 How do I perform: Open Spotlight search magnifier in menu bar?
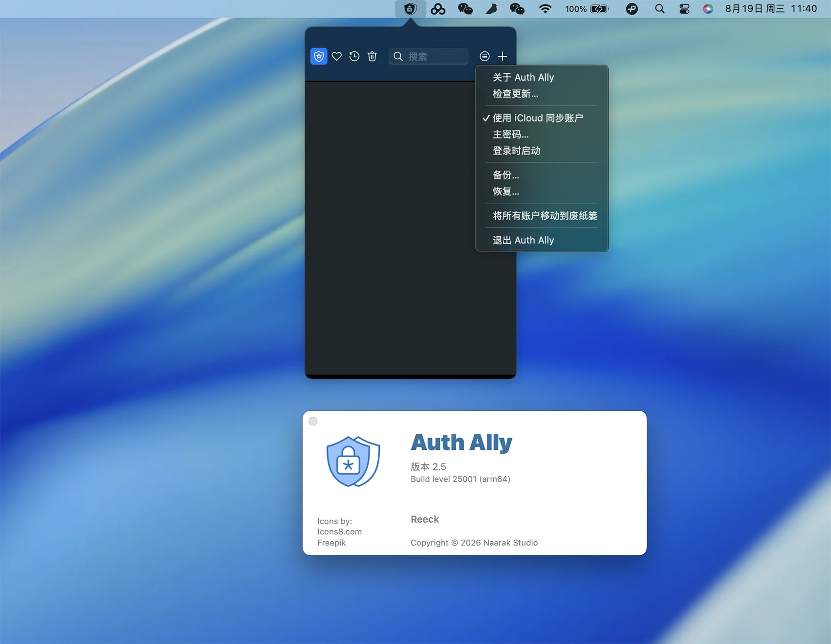(x=659, y=9)
